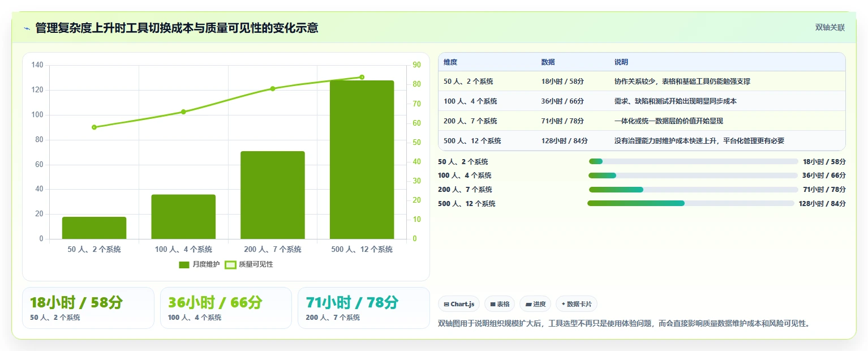The height and width of the screenshot is (351, 868).
Task: Open the 18小时 / 58分 data card
Action: (x=88, y=308)
